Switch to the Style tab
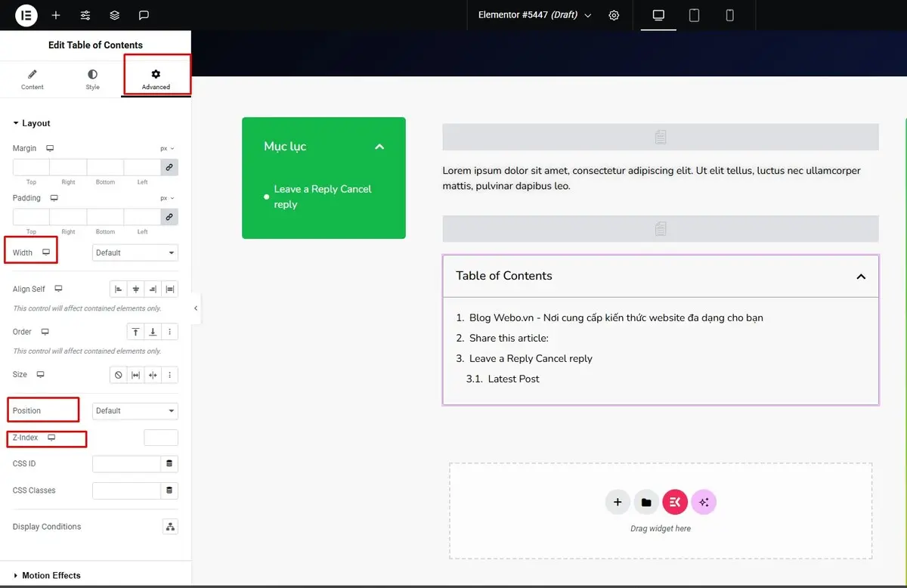907x588 pixels. [x=92, y=79]
